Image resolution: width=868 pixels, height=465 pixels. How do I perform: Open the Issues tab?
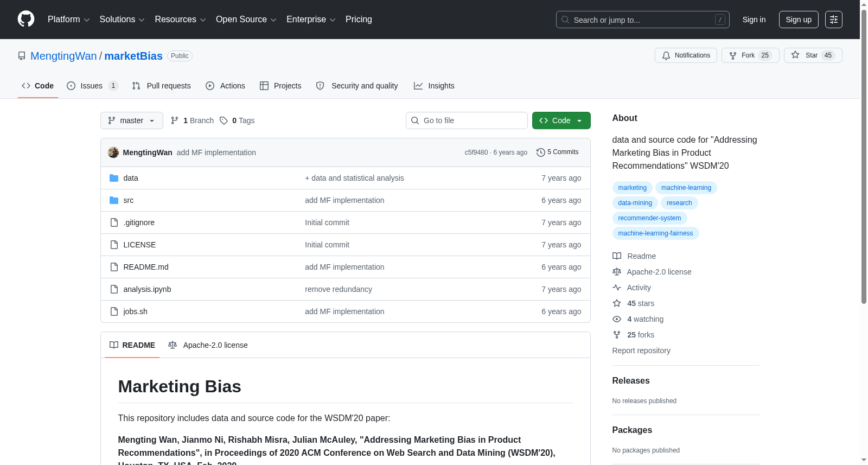[92, 86]
